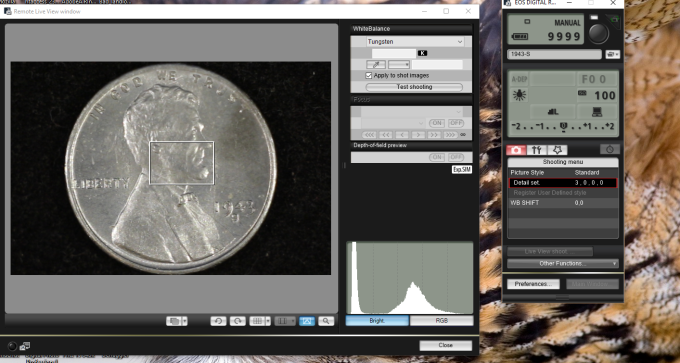Click the A-DEP indicator
Viewport: 680px width, 363px height.
[x=520, y=79]
